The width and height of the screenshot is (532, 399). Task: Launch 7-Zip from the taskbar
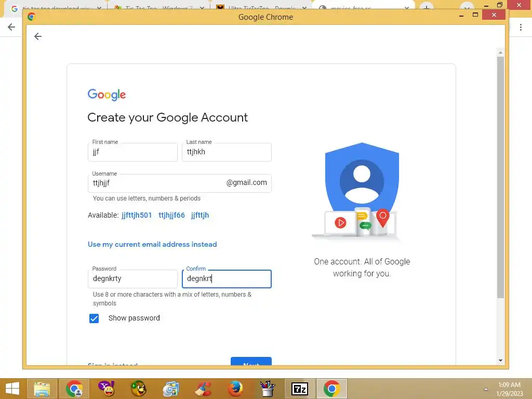[x=300, y=389]
